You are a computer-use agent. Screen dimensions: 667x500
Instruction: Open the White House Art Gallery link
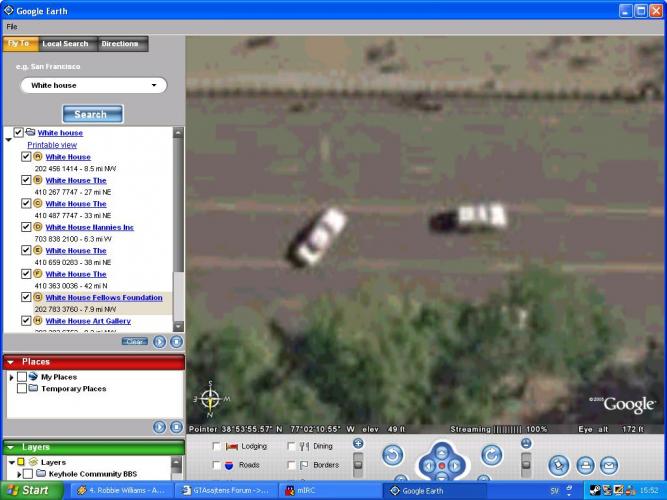(88, 321)
